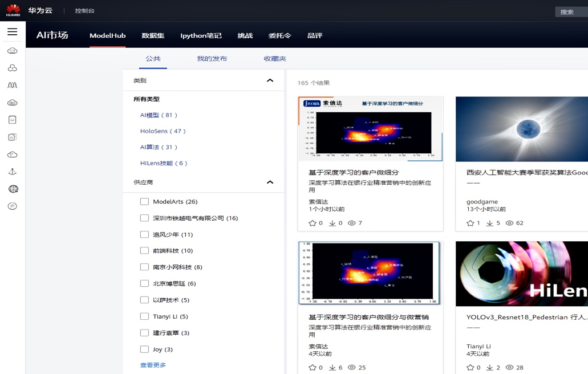Collapse the 类别 section
Image resolution: width=588 pixels, height=374 pixels.
pyautogui.click(x=270, y=80)
